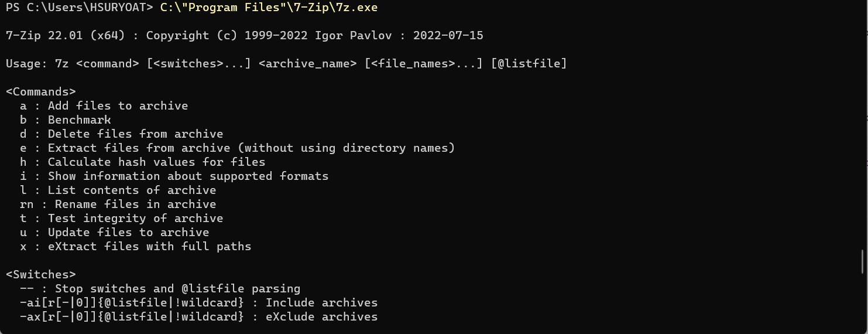Click 'Calculate hash values for files' line
The width and height of the screenshot is (868, 334).
[142, 162]
